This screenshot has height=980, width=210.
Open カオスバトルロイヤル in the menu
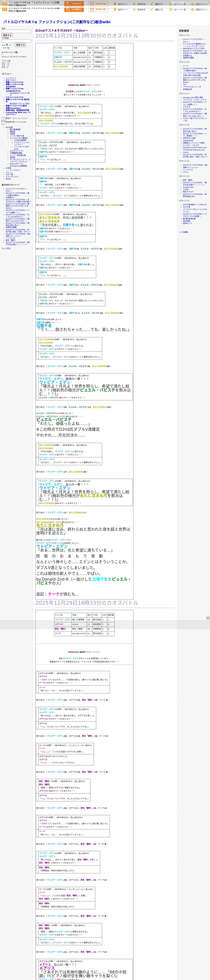(x=15, y=97)
